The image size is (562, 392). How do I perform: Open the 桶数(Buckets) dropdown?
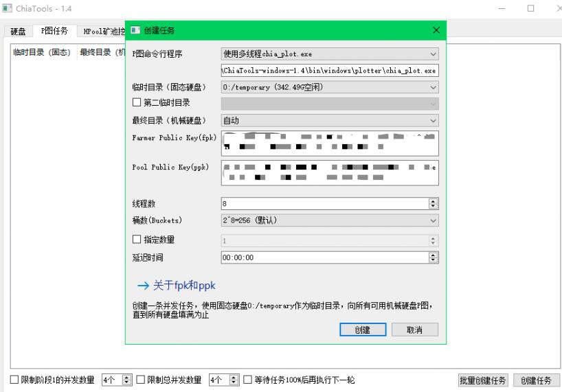click(x=330, y=220)
